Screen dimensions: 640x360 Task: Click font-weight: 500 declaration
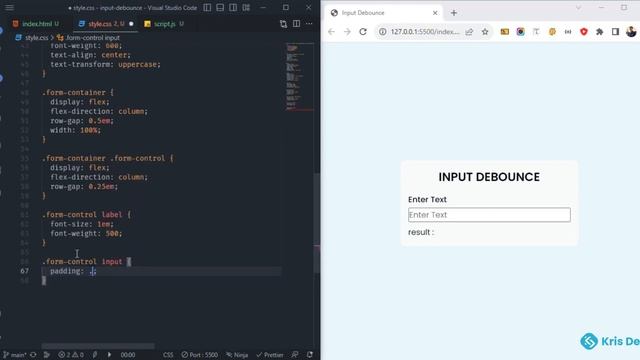click(x=86, y=233)
